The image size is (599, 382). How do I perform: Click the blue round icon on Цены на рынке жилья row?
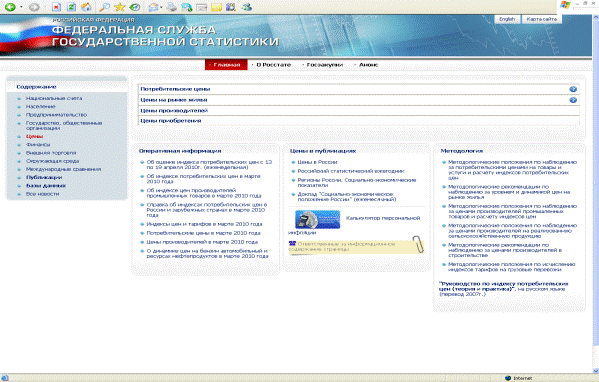coord(573,100)
